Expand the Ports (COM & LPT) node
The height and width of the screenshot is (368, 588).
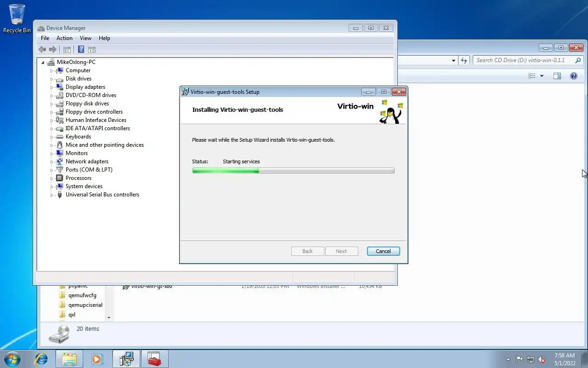click(x=51, y=170)
